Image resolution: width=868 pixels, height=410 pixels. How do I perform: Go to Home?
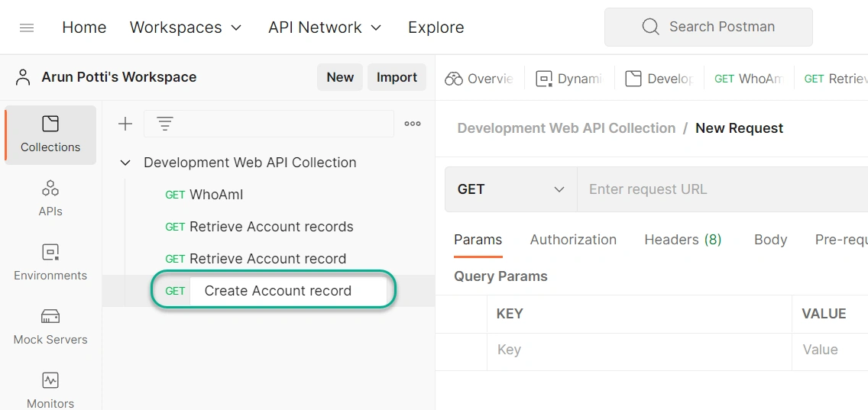(84, 27)
